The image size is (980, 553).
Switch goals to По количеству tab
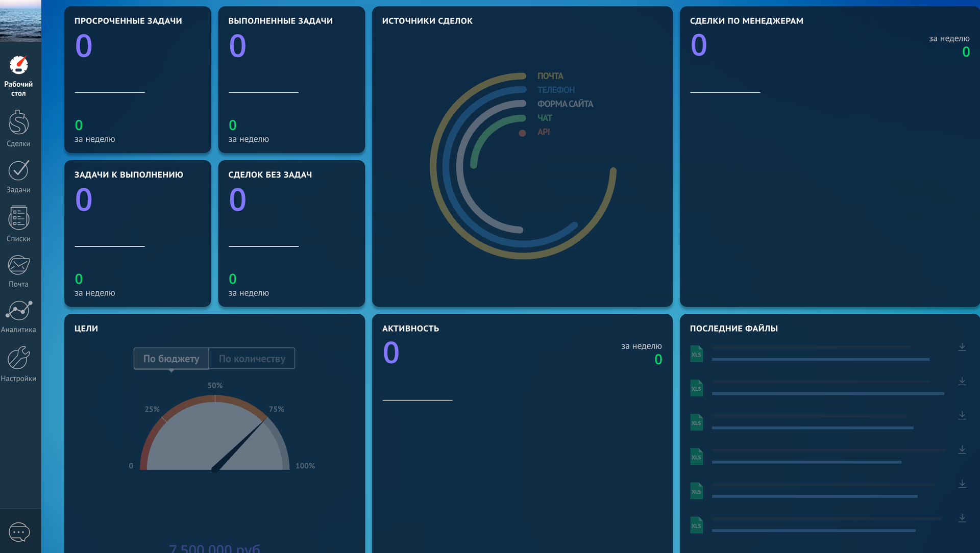(252, 359)
